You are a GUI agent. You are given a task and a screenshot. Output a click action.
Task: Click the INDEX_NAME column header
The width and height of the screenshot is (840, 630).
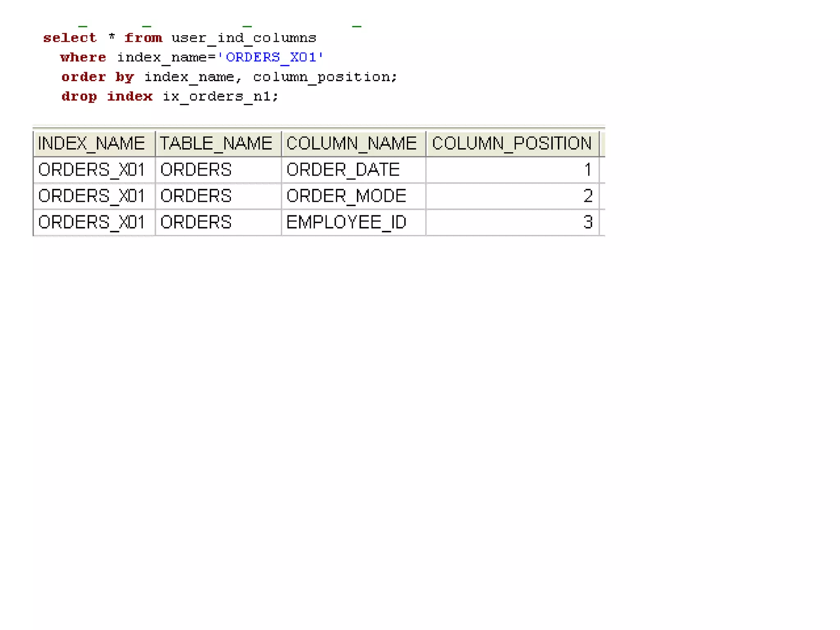coord(91,144)
